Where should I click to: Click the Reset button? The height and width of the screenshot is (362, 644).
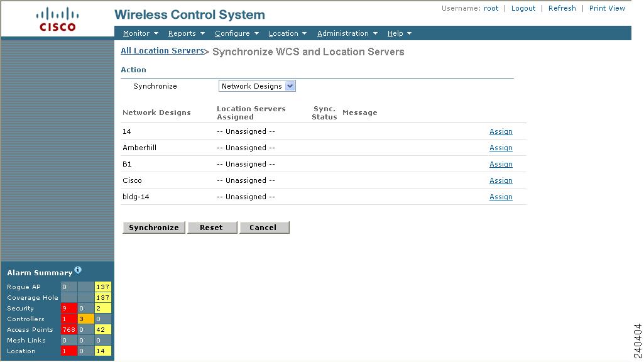[x=212, y=228]
